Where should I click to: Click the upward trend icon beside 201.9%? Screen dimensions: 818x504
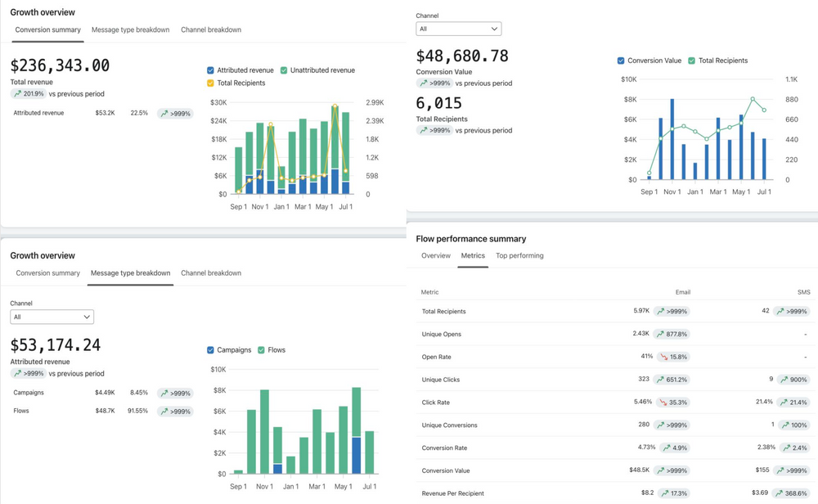[16, 93]
